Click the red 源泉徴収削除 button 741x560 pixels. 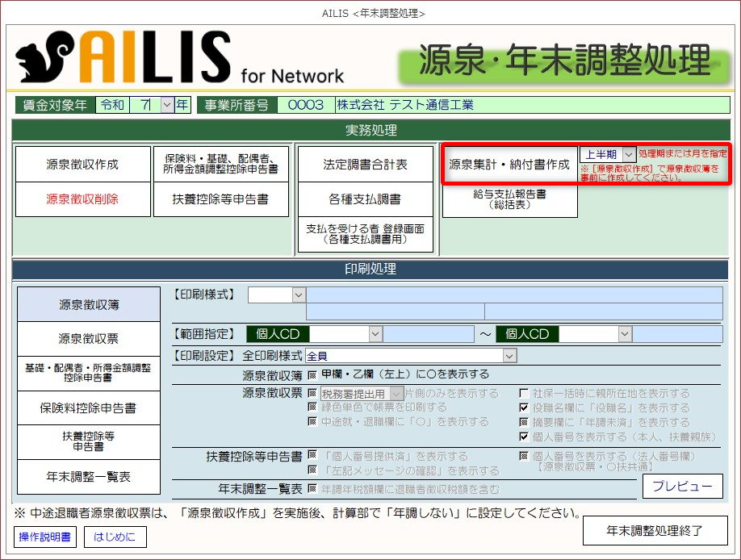82,199
